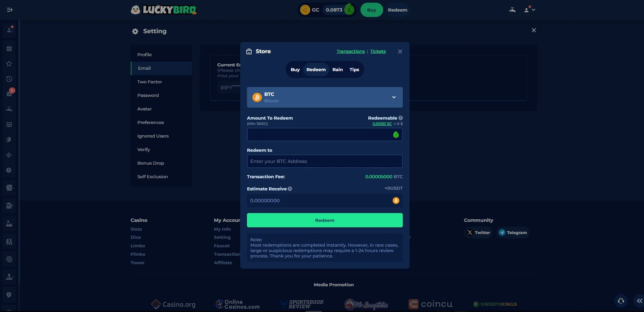Open the gift box bonus icon in sidebar

click(9, 48)
